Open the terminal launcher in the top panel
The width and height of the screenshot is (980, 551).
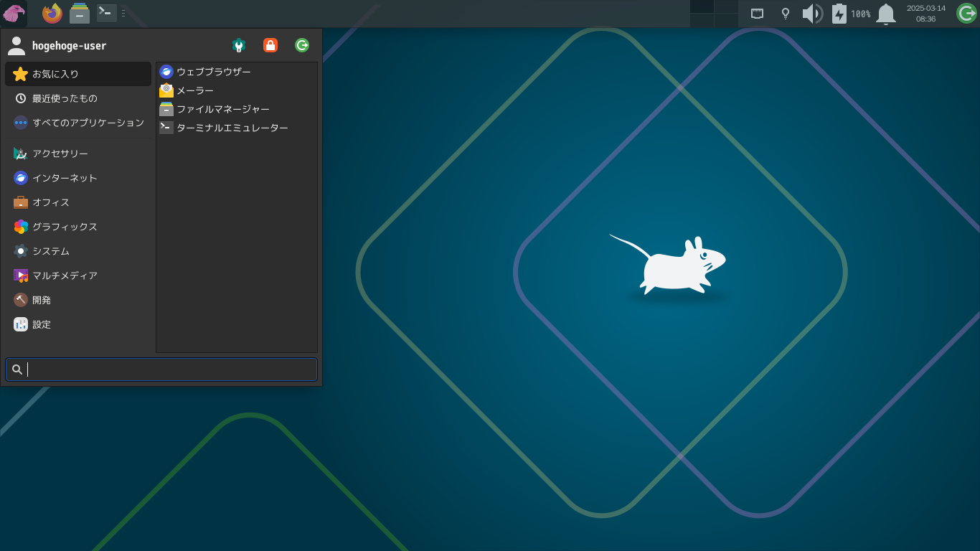coord(107,13)
